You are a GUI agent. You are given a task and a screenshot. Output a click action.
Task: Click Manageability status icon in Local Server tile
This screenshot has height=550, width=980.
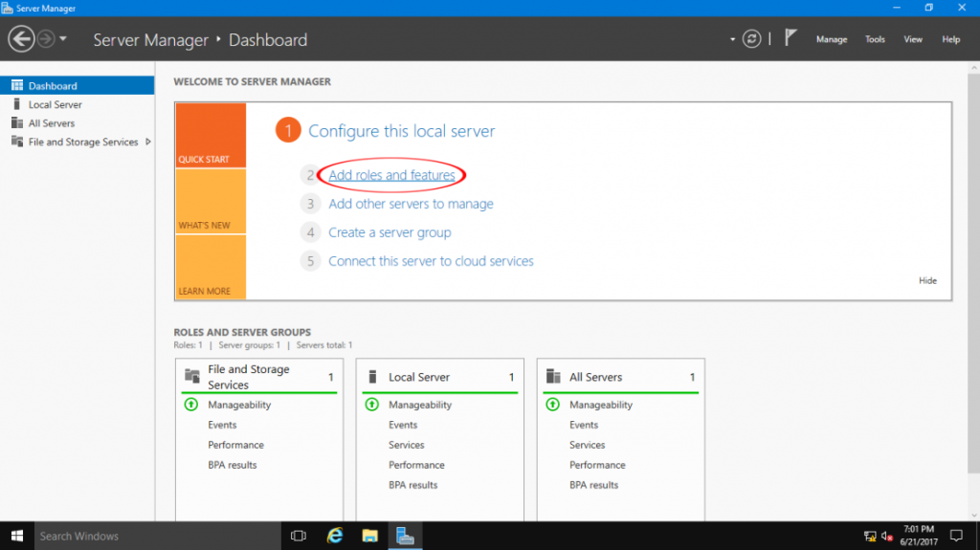[372, 405]
